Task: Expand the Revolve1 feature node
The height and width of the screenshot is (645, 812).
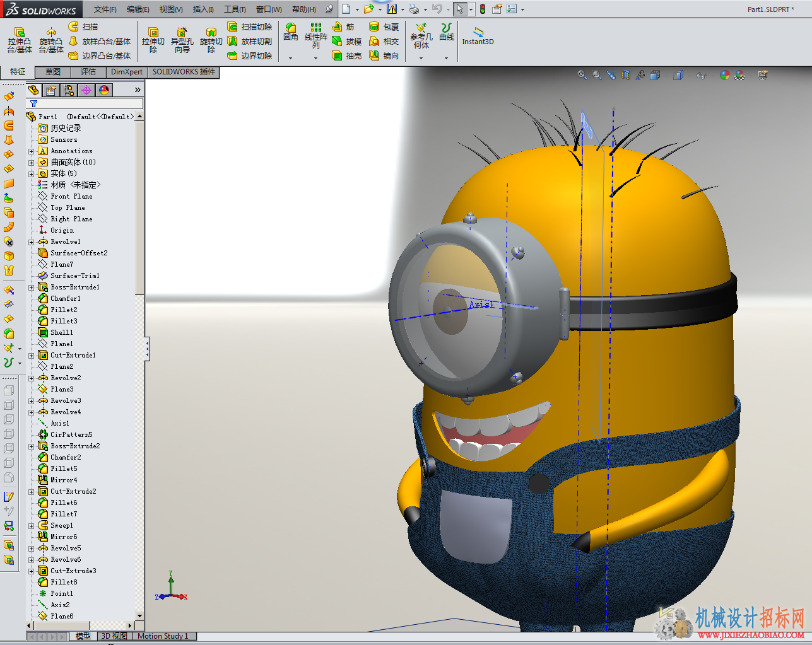Action: (x=31, y=242)
